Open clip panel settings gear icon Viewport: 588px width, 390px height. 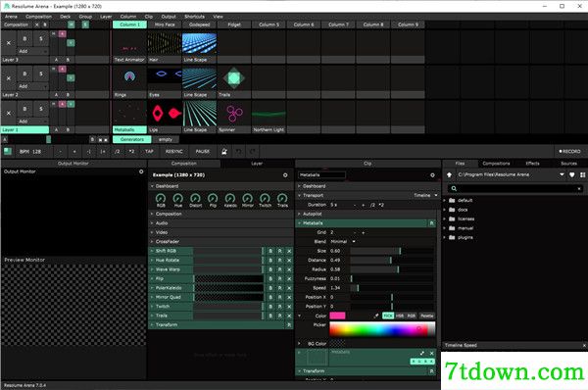point(432,175)
